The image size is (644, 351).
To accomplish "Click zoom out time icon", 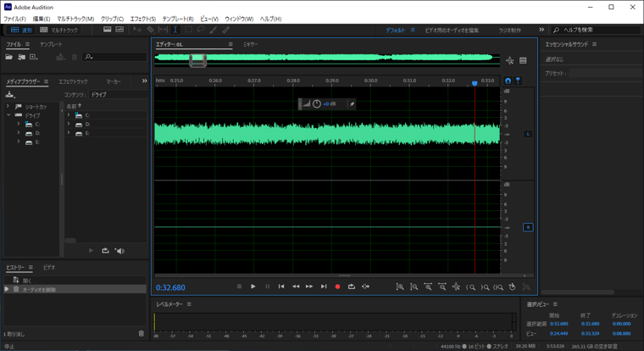I will coord(442,287).
